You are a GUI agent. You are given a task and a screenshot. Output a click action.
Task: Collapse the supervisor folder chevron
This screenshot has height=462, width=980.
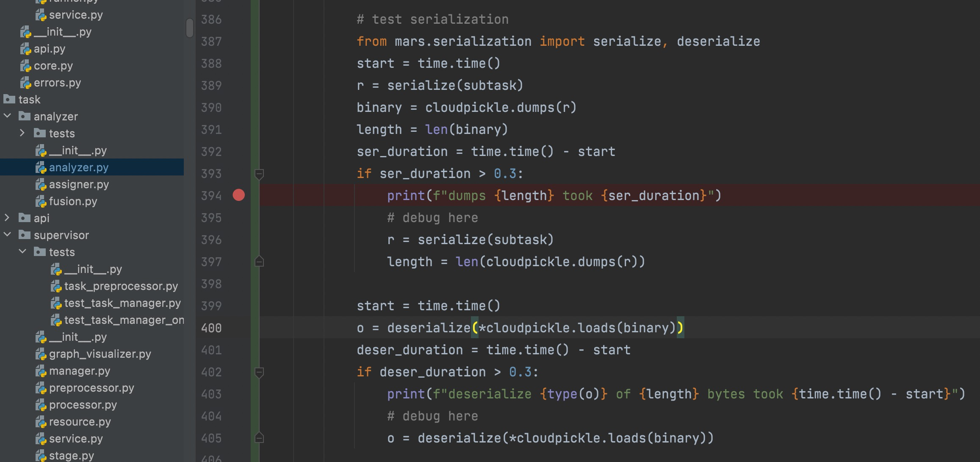[7, 235]
